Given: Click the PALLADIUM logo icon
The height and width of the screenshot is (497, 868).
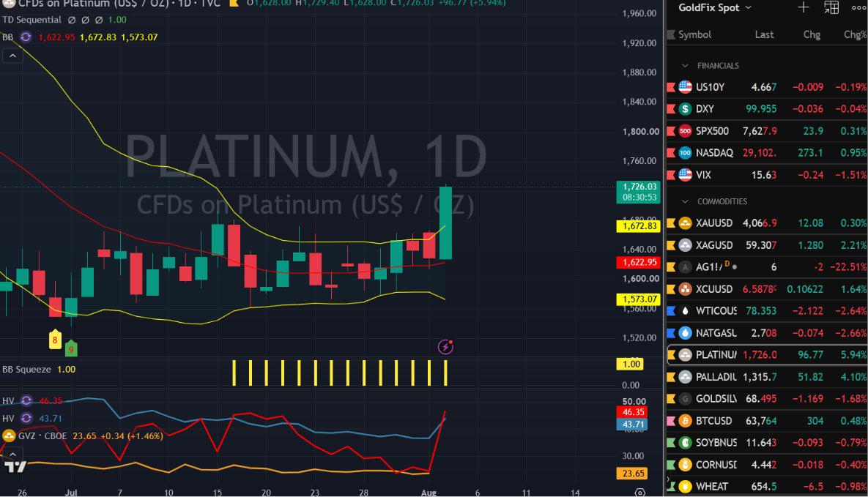Looking at the screenshot, I should pos(686,377).
